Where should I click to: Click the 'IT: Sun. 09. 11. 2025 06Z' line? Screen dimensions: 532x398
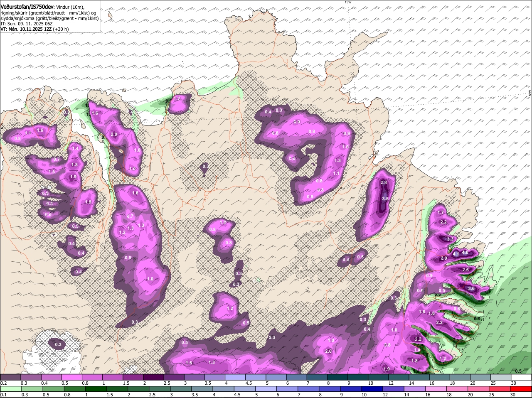27,24
